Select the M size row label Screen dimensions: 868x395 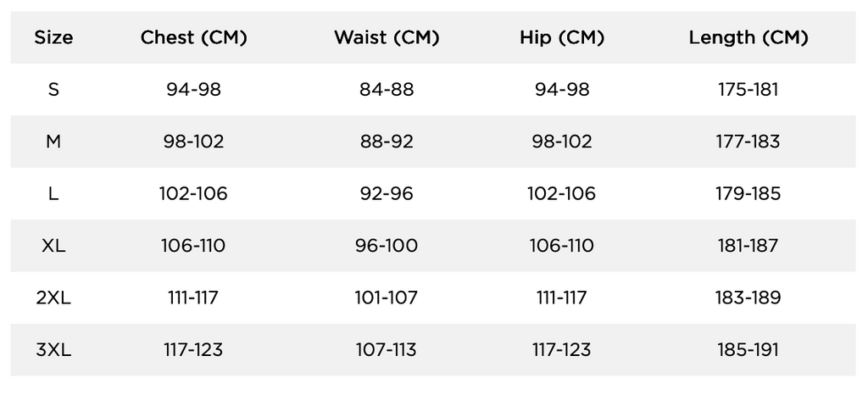point(53,142)
